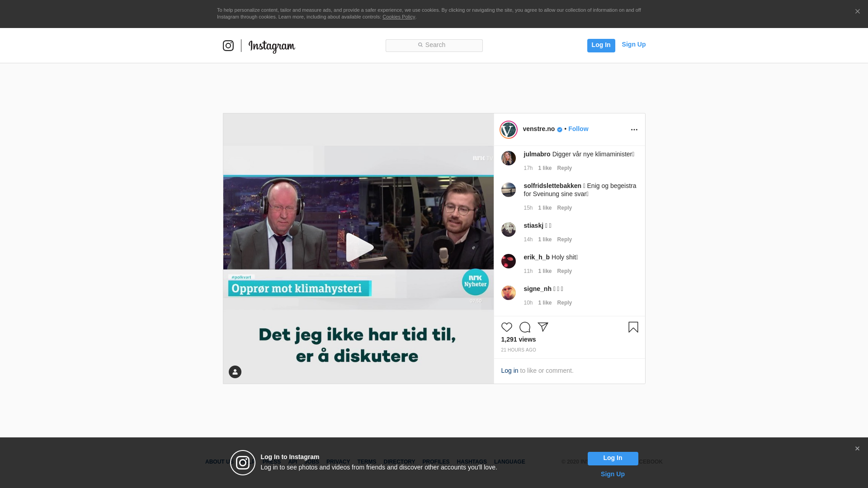
Task: Close the bottom Log In to Instagram banner
Action: (857, 449)
